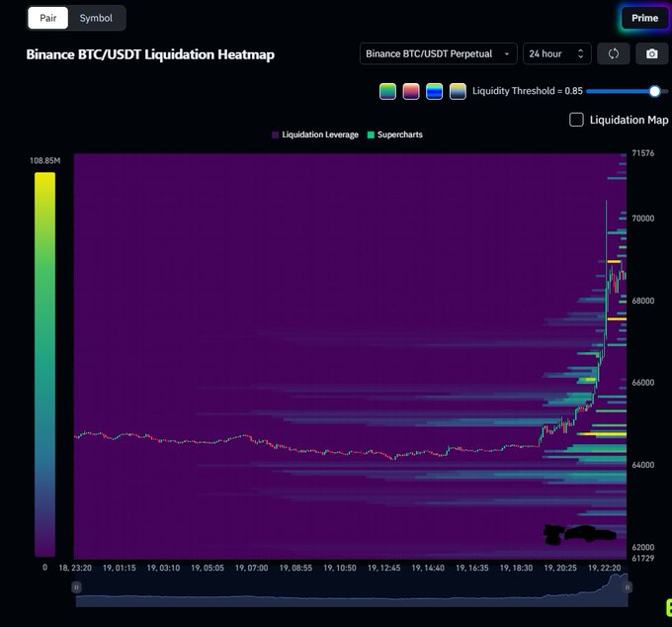Image resolution: width=672 pixels, height=627 pixels.
Task: Click the Liquidity Threshold = 0.85 label
Action: coord(528,91)
